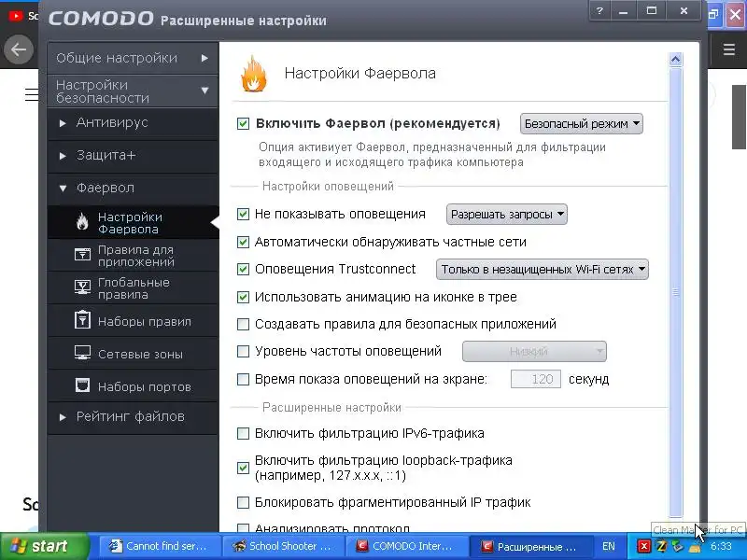This screenshot has width=747, height=560.
Task: Collapse the Фаервол tree item
Action: coord(133,189)
